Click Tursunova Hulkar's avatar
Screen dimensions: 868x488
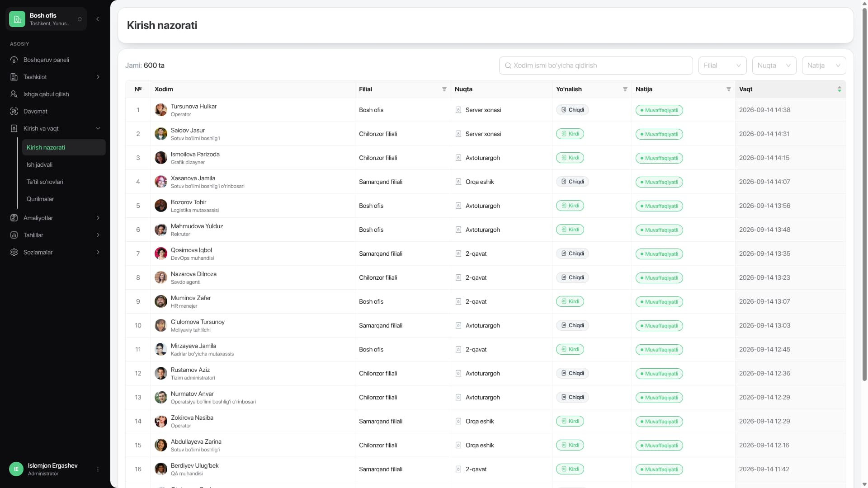(x=161, y=110)
